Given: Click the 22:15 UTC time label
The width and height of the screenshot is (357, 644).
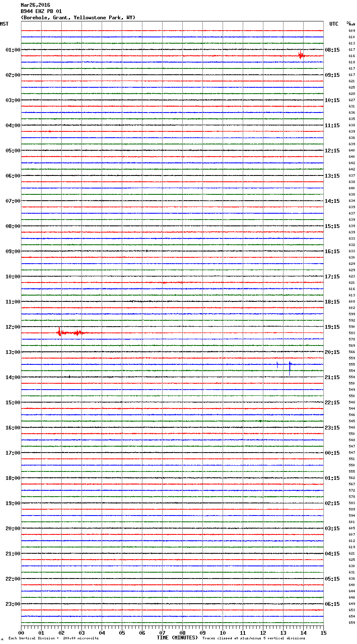Looking at the screenshot, I should pos(332,403).
